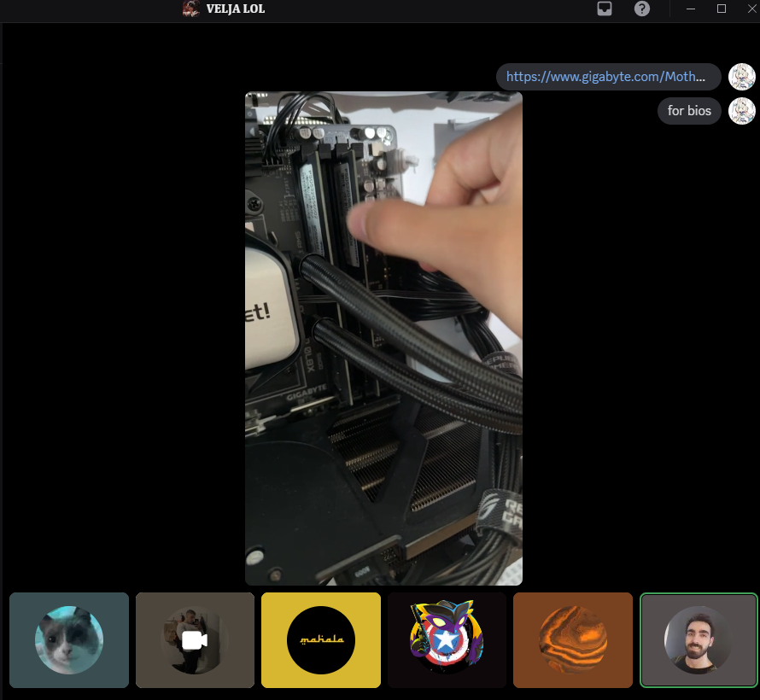Minimize the call window
The height and width of the screenshot is (700, 760).
[691, 9]
